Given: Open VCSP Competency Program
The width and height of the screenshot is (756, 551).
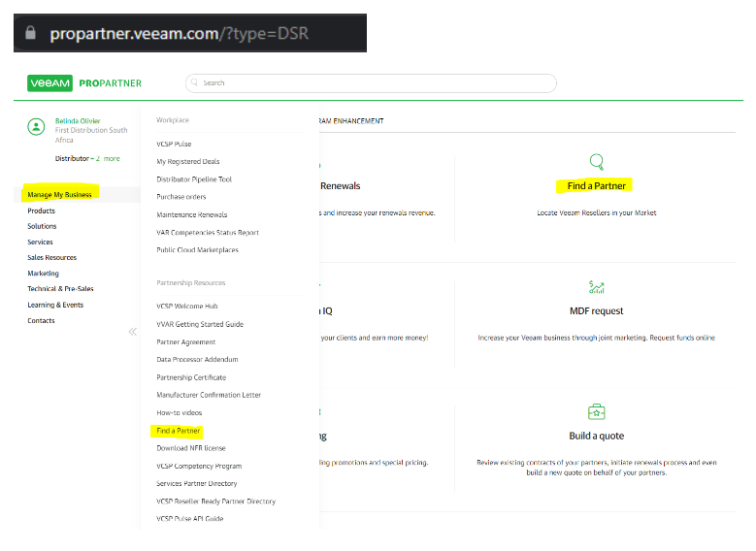Looking at the screenshot, I should pyautogui.click(x=199, y=466).
